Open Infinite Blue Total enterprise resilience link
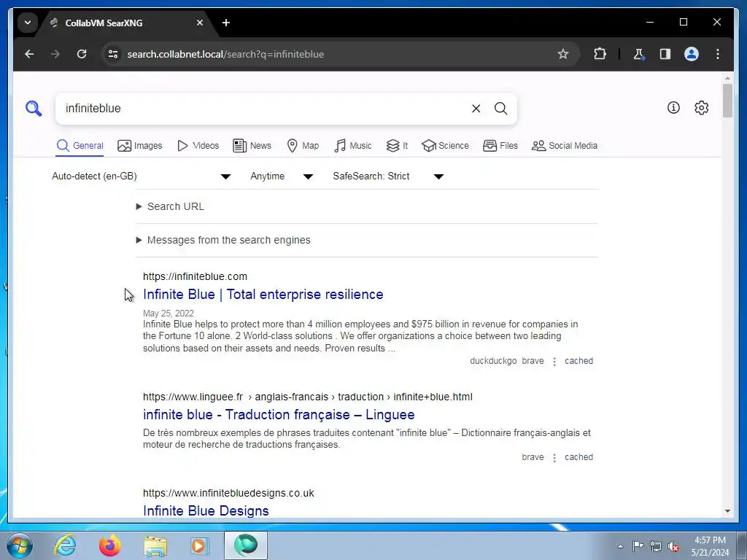The height and width of the screenshot is (560, 747). pyautogui.click(x=263, y=295)
